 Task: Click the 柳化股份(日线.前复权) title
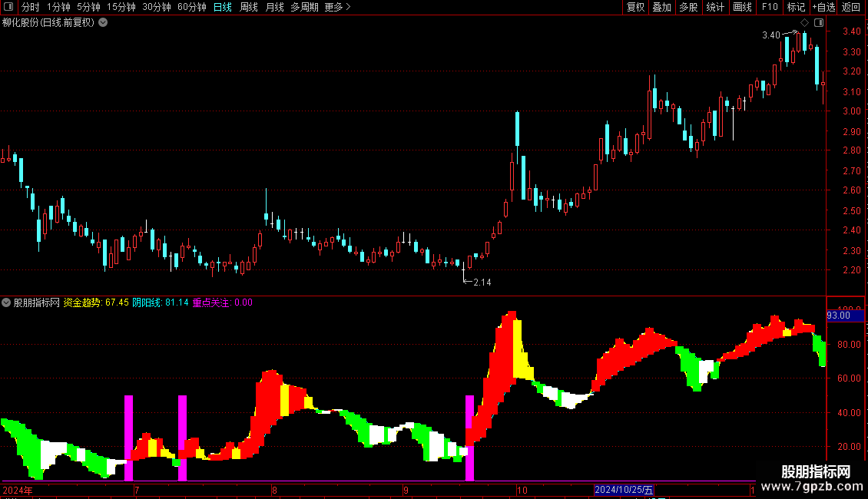point(48,23)
